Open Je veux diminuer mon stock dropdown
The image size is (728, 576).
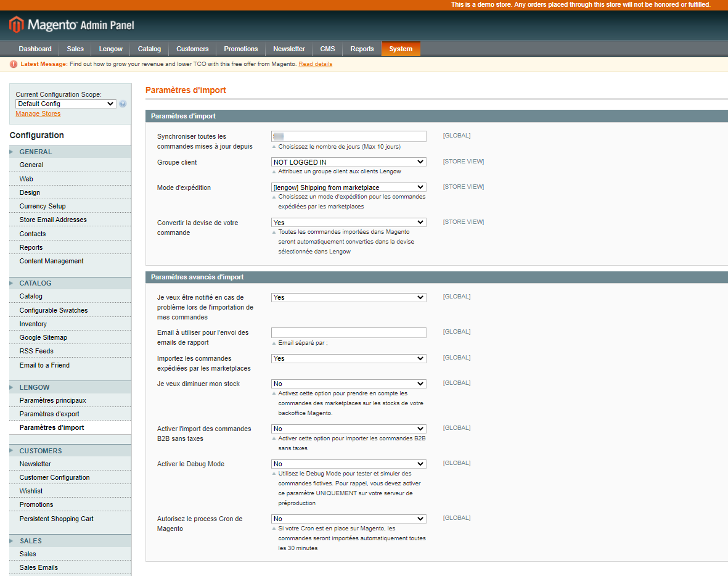[349, 384]
